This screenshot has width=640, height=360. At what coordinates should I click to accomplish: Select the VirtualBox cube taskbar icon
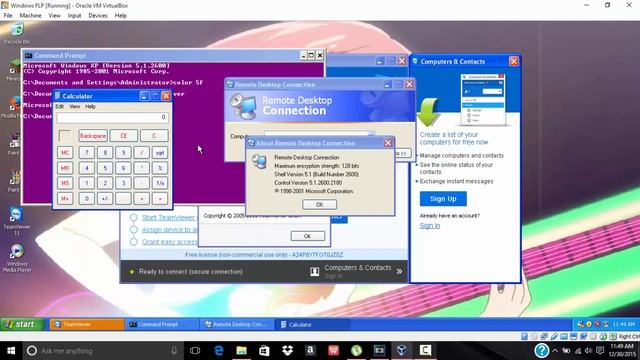tap(402, 350)
